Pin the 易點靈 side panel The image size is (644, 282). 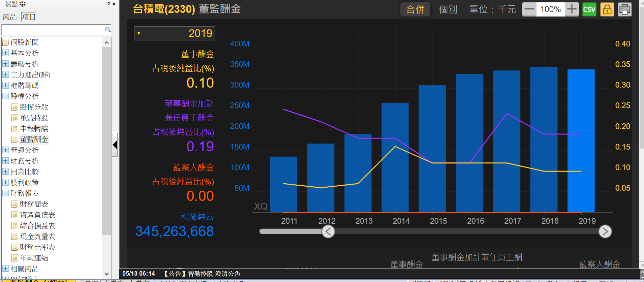[109, 4]
